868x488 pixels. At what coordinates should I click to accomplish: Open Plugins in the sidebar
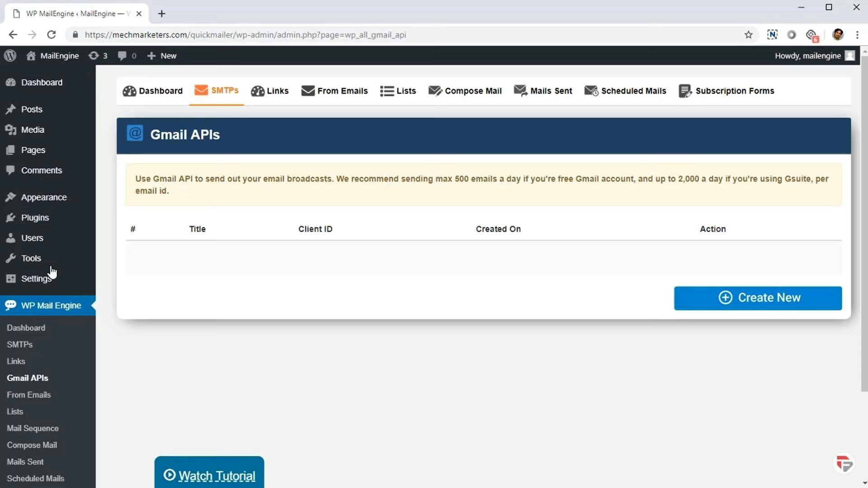pos(35,217)
